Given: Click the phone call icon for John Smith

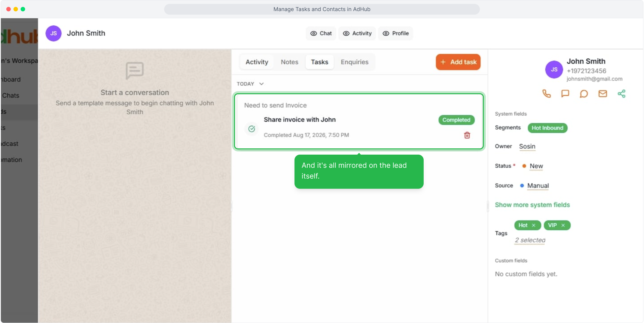Looking at the screenshot, I should click(546, 94).
